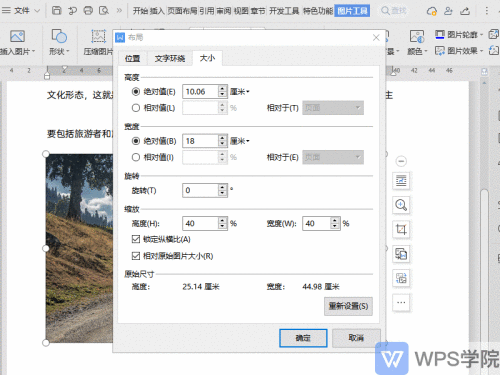Viewport: 500px width, 375px height.
Task: Close the 布局 dialog
Action: click(376, 37)
